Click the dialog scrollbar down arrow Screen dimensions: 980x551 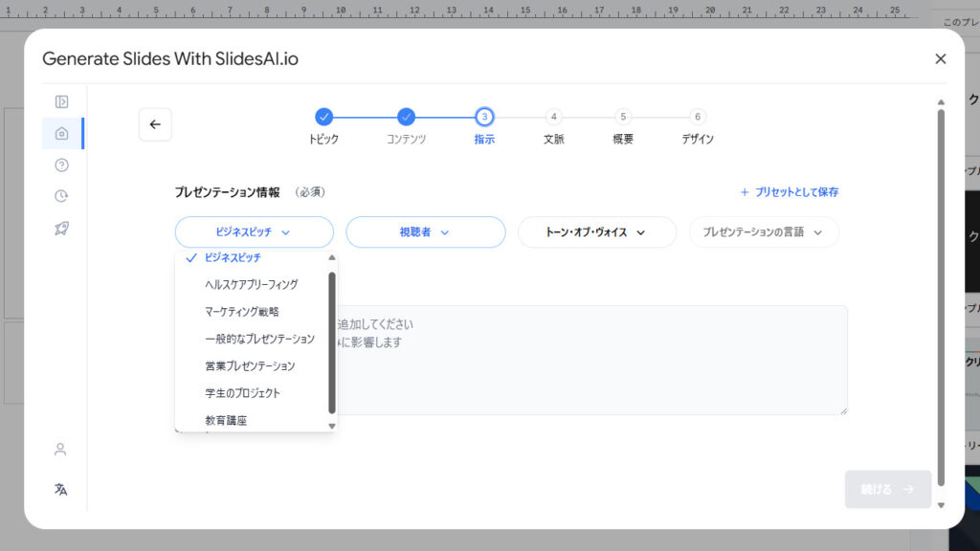coord(941,505)
